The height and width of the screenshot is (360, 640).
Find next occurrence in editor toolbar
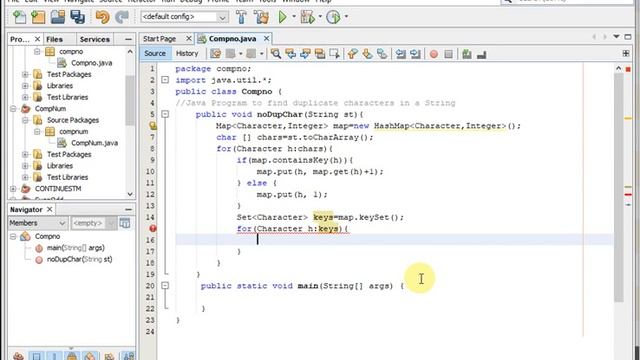(305, 54)
